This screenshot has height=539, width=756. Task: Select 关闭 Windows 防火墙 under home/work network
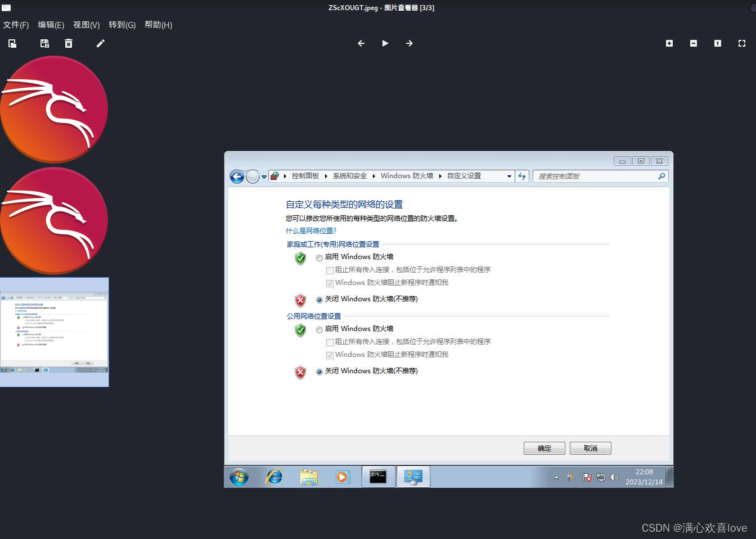pos(319,300)
